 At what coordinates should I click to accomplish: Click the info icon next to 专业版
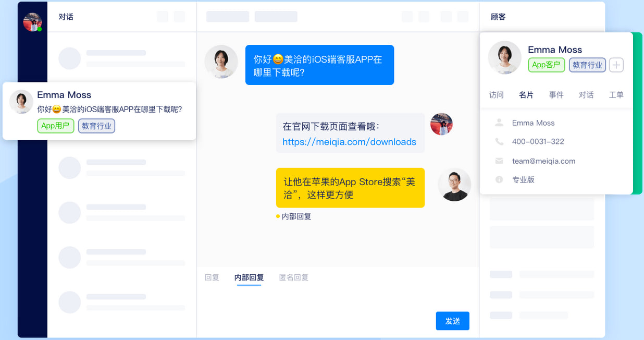[499, 179]
